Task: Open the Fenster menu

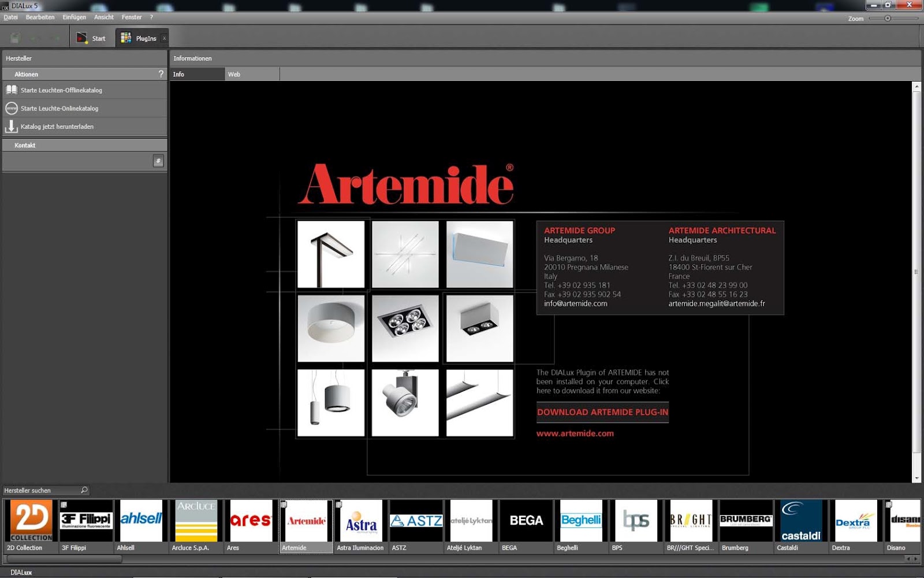Action: pyautogui.click(x=132, y=17)
